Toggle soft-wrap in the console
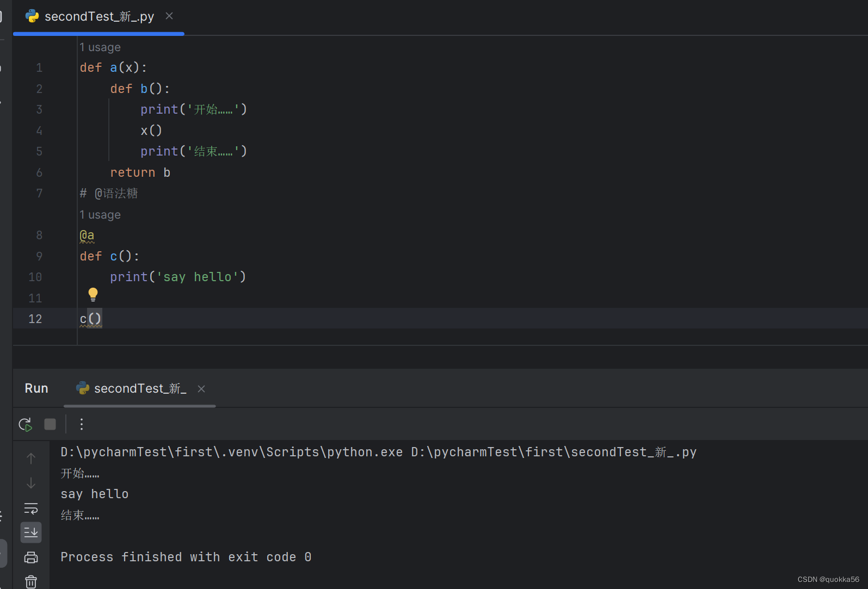This screenshot has height=589, width=868. 31,509
